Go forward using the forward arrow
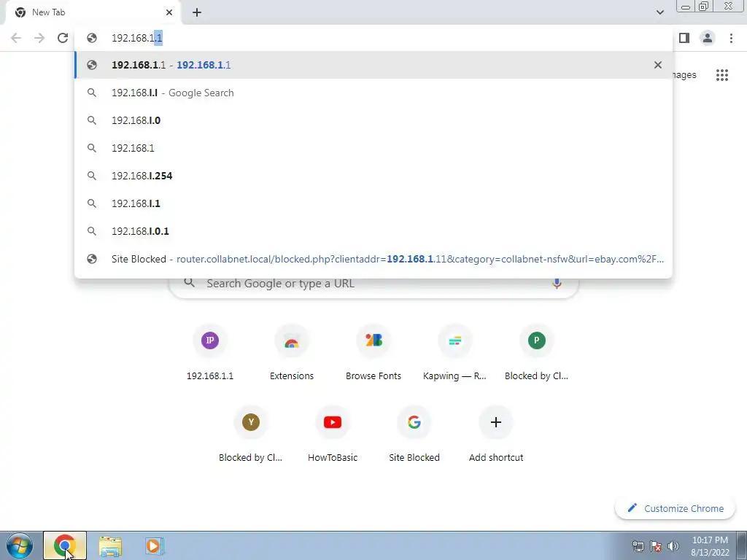 pyautogui.click(x=39, y=38)
